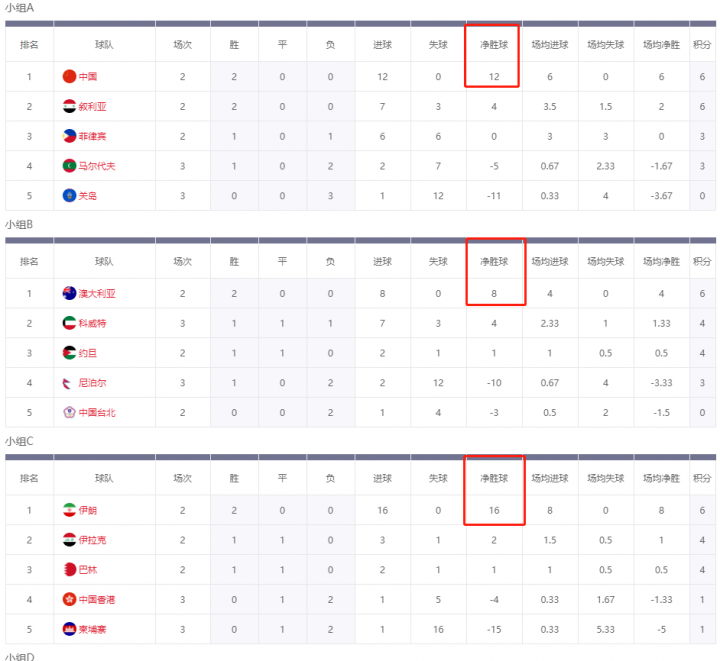This screenshot has height=661, width=720.
Task: Click the Nepal flag icon
Action: coord(69,383)
